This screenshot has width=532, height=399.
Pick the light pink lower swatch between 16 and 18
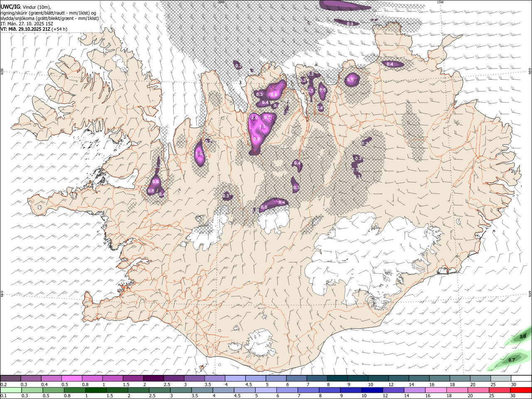pos(436,390)
